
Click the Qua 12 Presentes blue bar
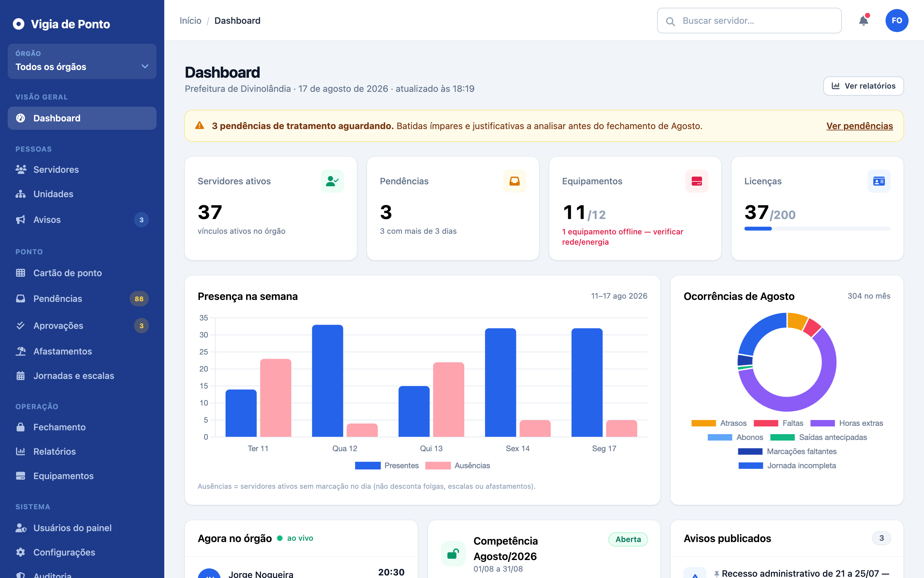tap(327, 381)
